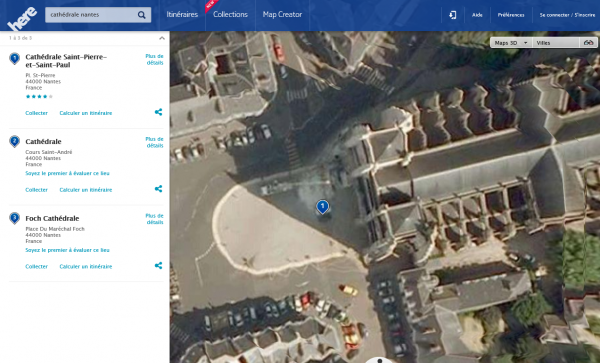Open Cathédrale Saint-Pierre-et-Saint-Paul result
The height and width of the screenshot is (363, 600).
click(66, 61)
